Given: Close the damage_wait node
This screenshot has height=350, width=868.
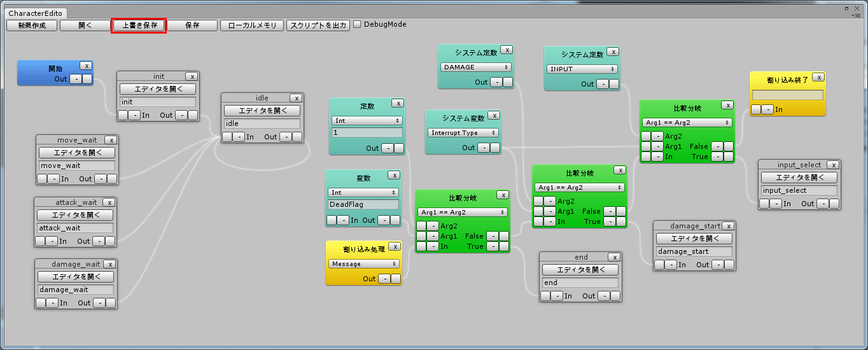Looking at the screenshot, I should 110,264.
